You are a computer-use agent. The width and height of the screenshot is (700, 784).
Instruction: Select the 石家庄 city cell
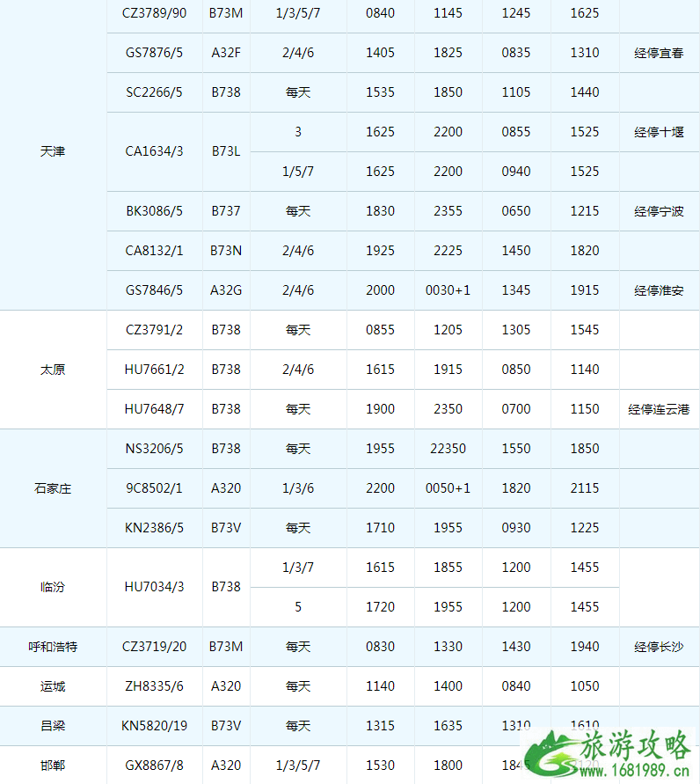click(x=53, y=488)
